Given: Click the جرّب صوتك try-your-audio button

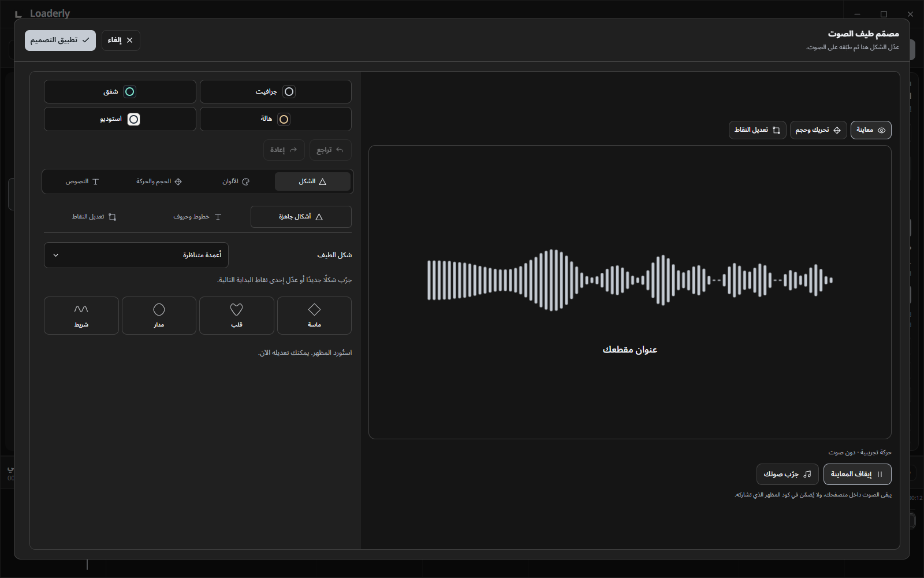Looking at the screenshot, I should click(787, 474).
